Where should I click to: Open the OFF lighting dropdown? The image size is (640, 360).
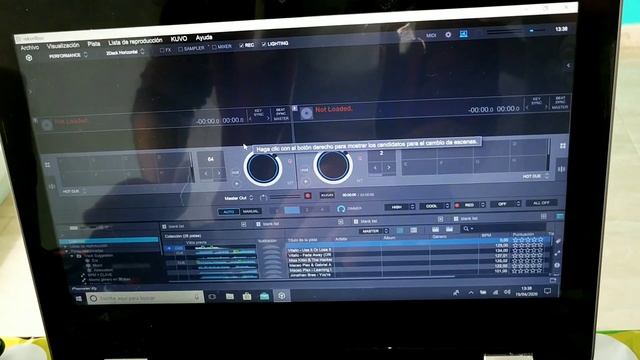(506, 204)
